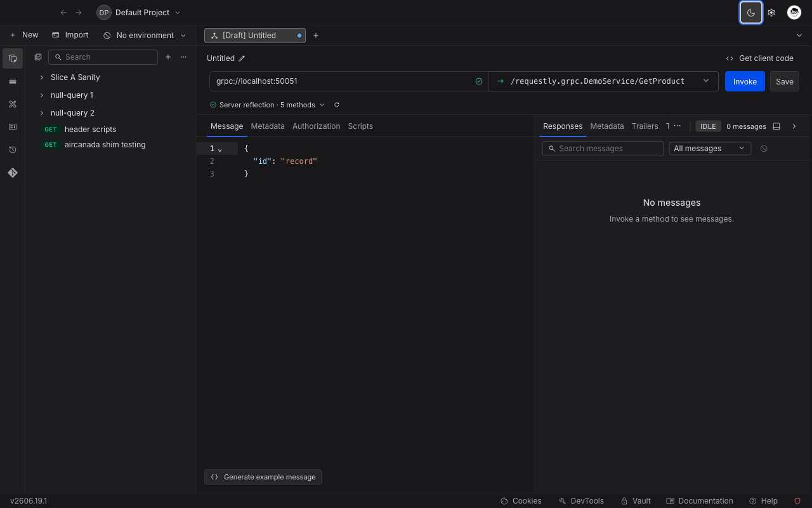Click the version label v2606.19.1

coord(29,501)
